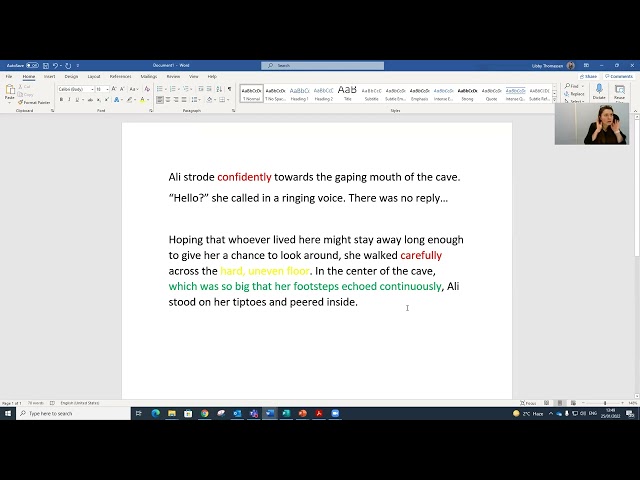Click Align Right icon
This screenshot has width=640, height=480.
pos(176,100)
